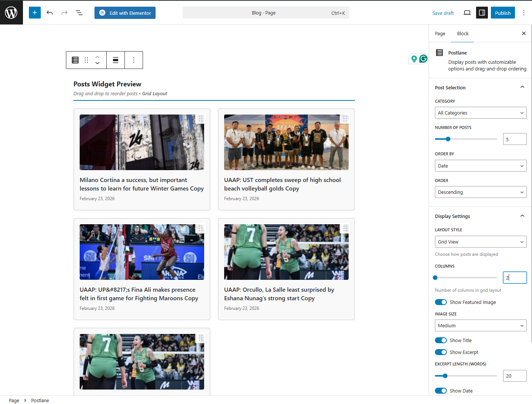Click the laptop preview view icon
The width and height of the screenshot is (532, 404).
pos(467,13)
